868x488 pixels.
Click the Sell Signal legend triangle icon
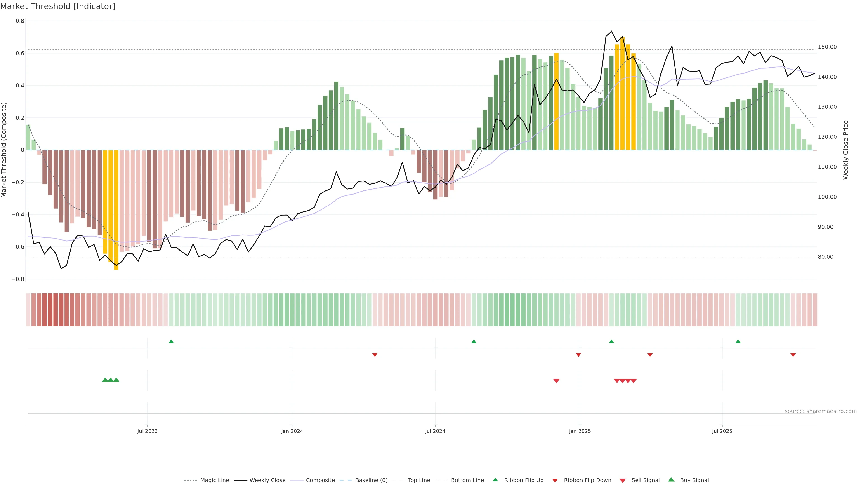click(x=622, y=481)
